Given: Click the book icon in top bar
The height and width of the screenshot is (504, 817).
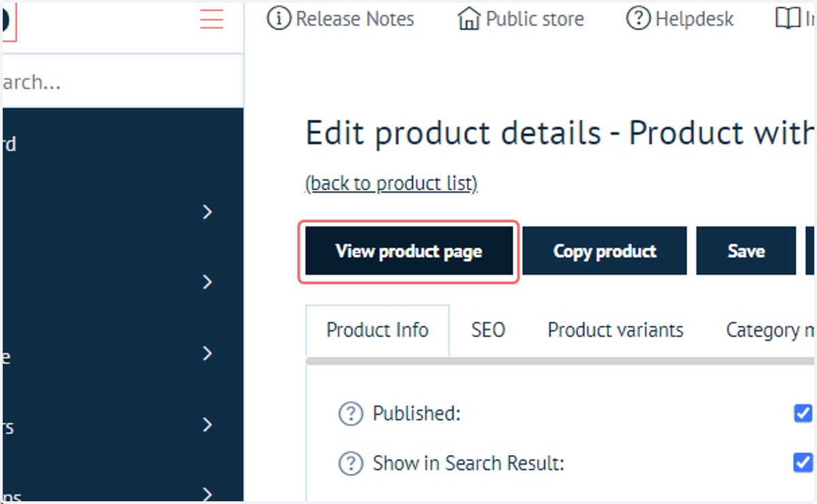Looking at the screenshot, I should coord(788,19).
